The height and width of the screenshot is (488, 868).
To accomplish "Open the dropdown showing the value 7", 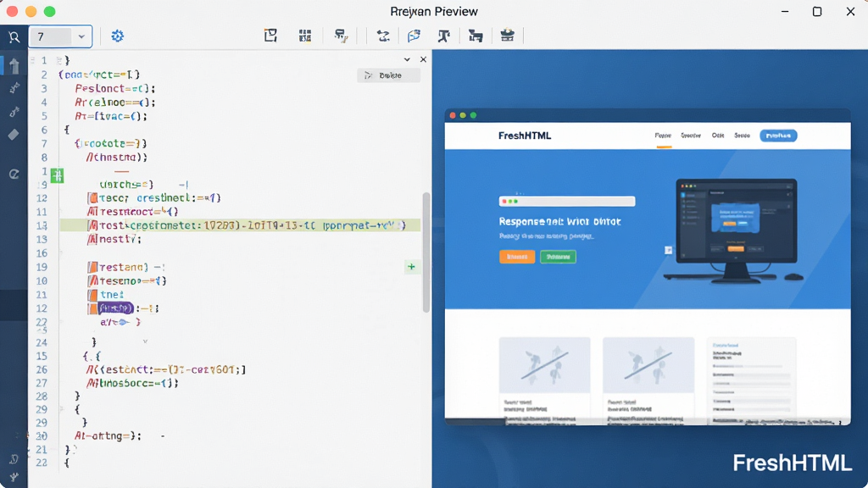I will [60, 36].
